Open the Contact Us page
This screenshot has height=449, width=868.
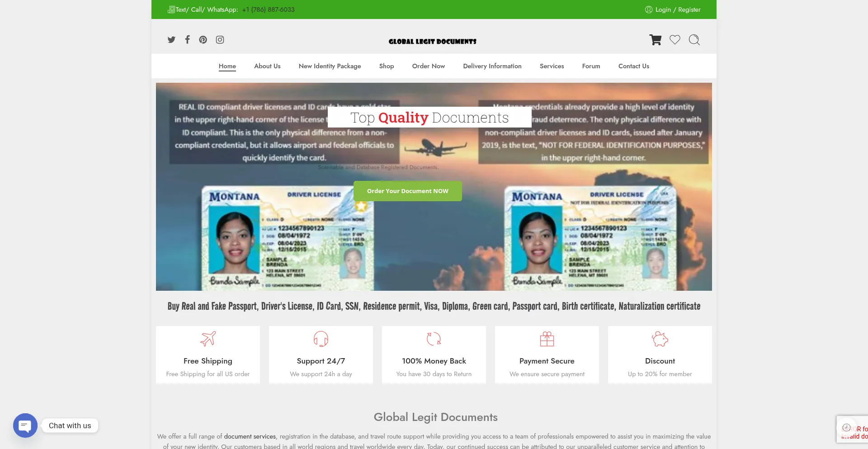[x=634, y=66]
